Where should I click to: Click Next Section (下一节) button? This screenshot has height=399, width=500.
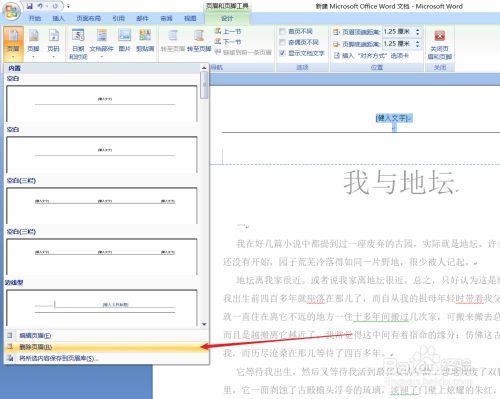[x=228, y=42]
